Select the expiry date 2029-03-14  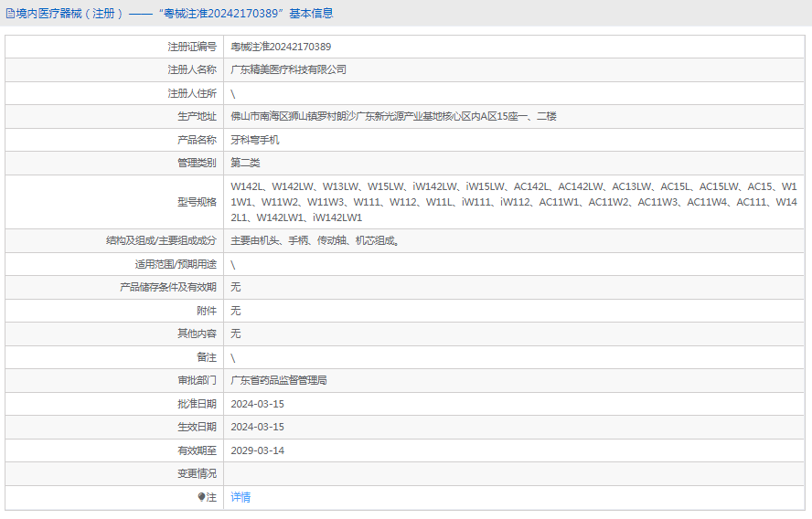pos(257,450)
